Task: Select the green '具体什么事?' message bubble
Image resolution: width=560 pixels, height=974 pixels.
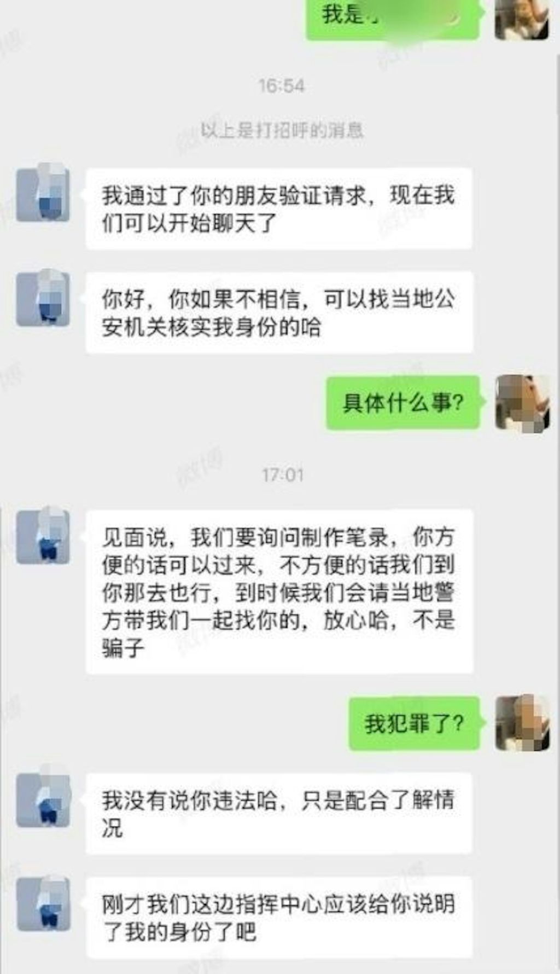Action: click(403, 403)
